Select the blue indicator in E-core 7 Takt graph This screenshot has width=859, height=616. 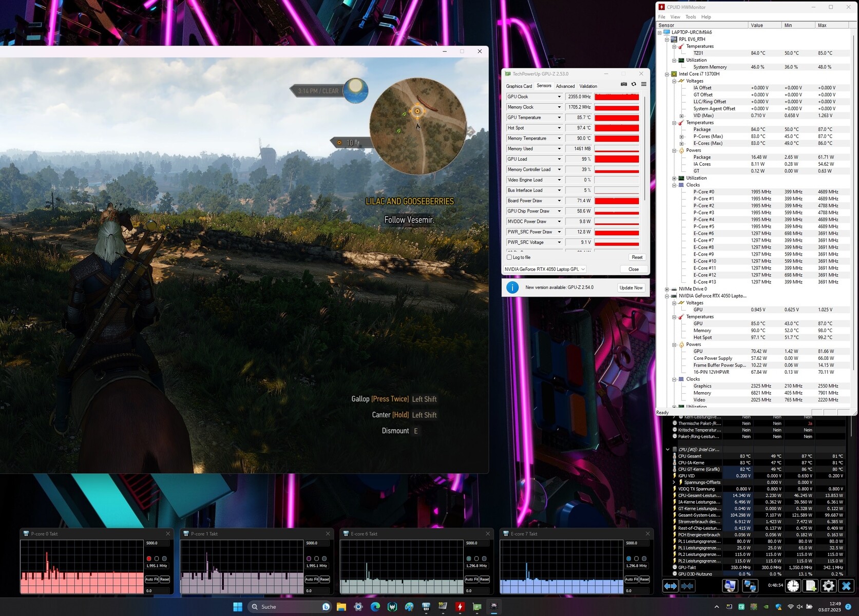coord(628,559)
